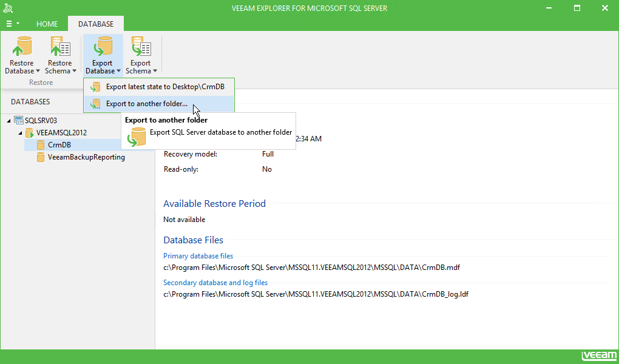Choose Export latest state to Desktop\CrmDB
This screenshot has height=364, width=619.
159,87
